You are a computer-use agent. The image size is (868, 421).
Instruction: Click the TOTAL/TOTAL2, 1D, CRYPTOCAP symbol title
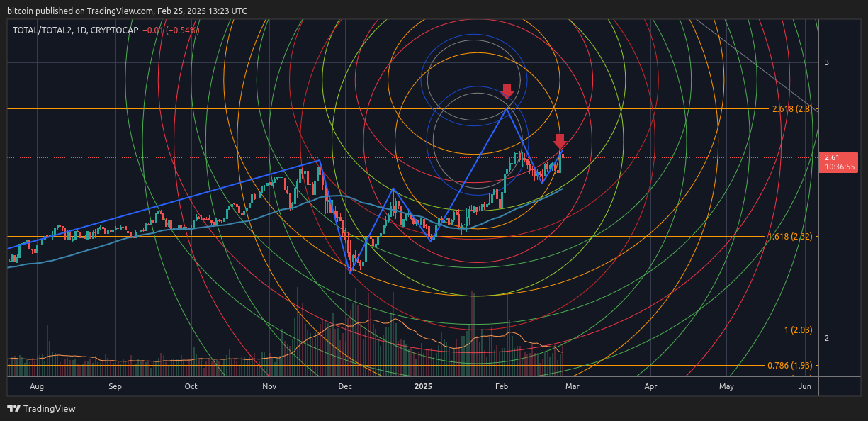click(x=74, y=30)
